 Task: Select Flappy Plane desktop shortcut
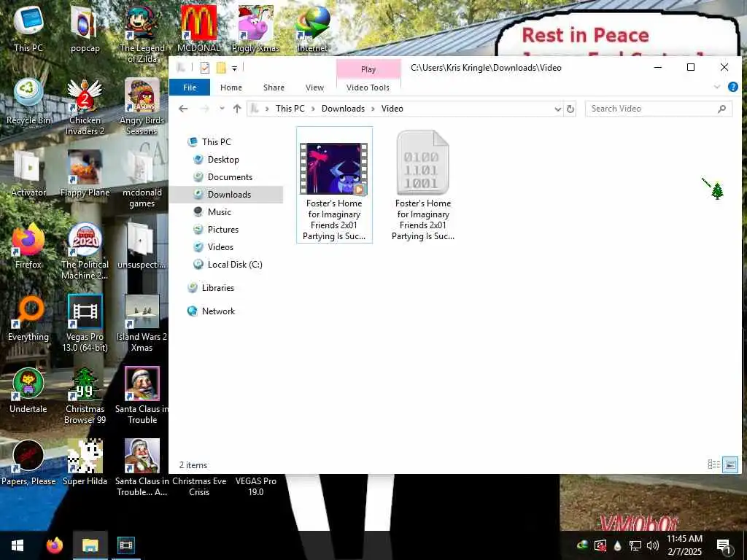coord(85,174)
